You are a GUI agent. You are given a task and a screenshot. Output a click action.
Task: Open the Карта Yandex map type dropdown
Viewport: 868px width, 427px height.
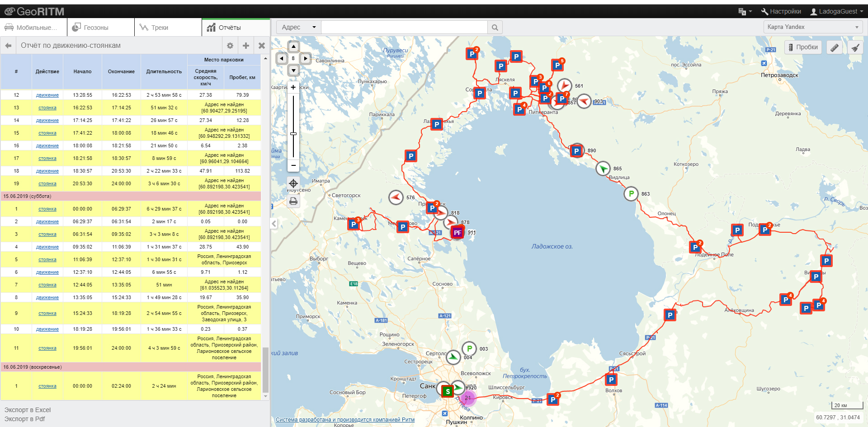pos(812,27)
